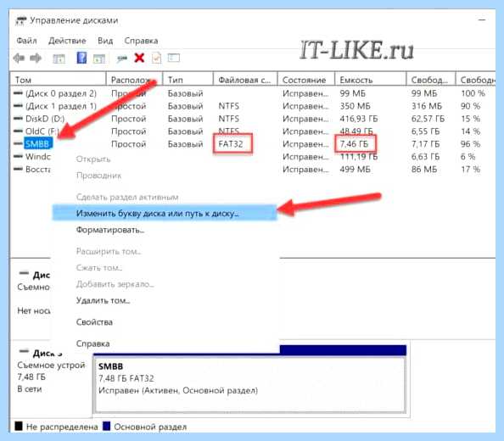This screenshot has height=441, width=504.
Task: Click the 62,57 ГБ free space cell
Action: pos(428,119)
